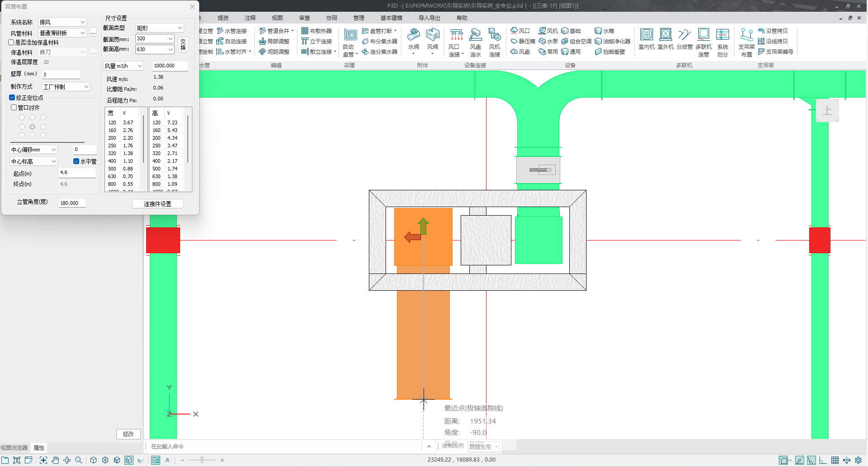The width and height of the screenshot is (868, 467).
Task: Select the 风阀 air valve tool
Action: click(x=432, y=35)
